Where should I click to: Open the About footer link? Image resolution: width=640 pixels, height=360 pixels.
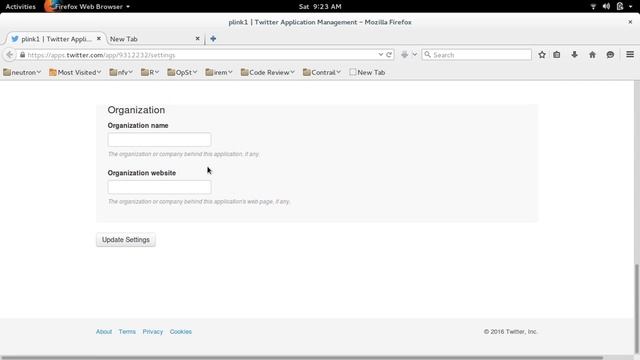pos(104,331)
